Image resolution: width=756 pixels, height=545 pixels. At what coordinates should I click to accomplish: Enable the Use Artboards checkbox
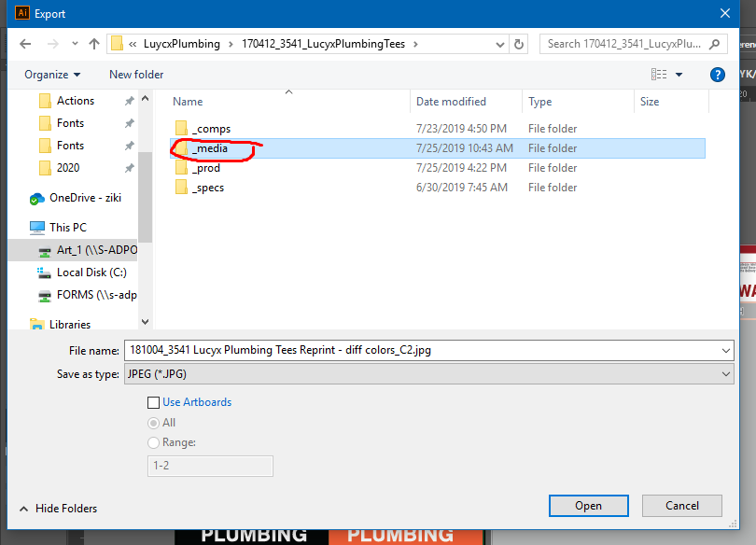(x=153, y=402)
